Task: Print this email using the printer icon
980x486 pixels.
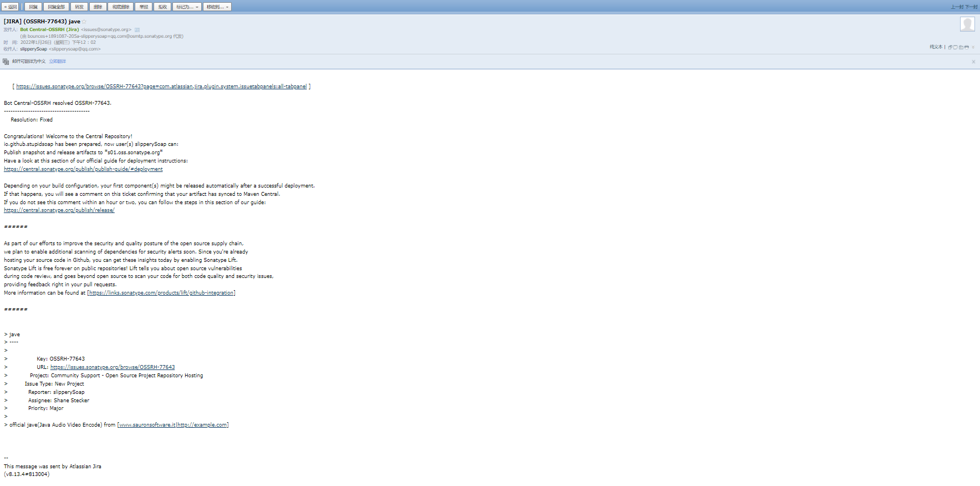Action: point(967,47)
